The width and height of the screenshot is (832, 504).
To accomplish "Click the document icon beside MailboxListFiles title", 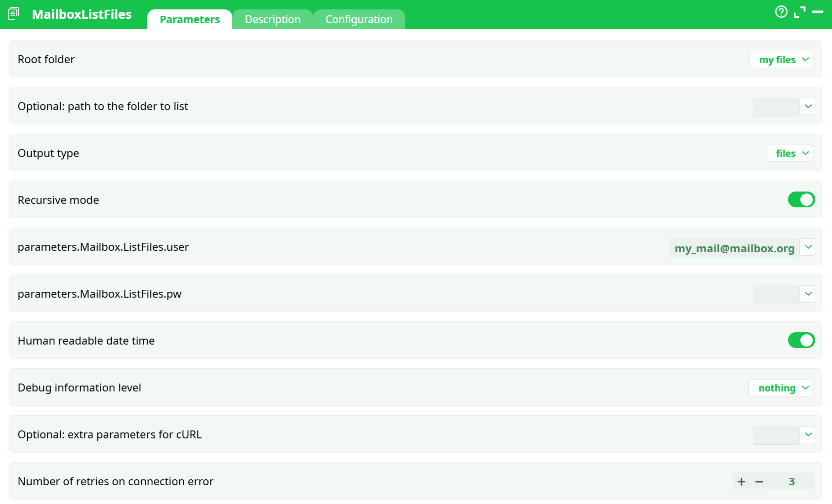I will pyautogui.click(x=13, y=14).
